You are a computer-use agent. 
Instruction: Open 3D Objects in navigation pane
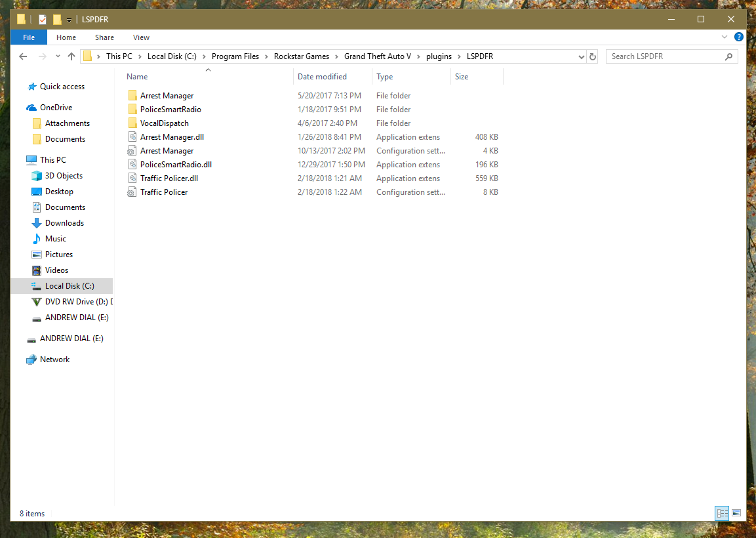click(x=64, y=176)
